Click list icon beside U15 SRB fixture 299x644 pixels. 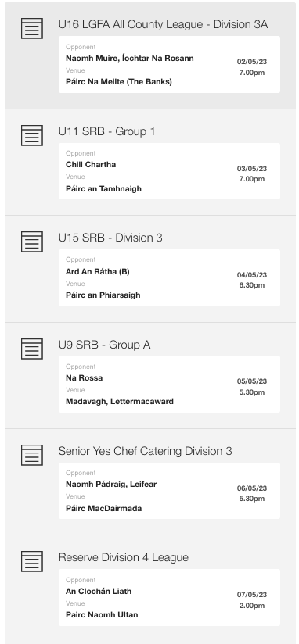point(31,241)
